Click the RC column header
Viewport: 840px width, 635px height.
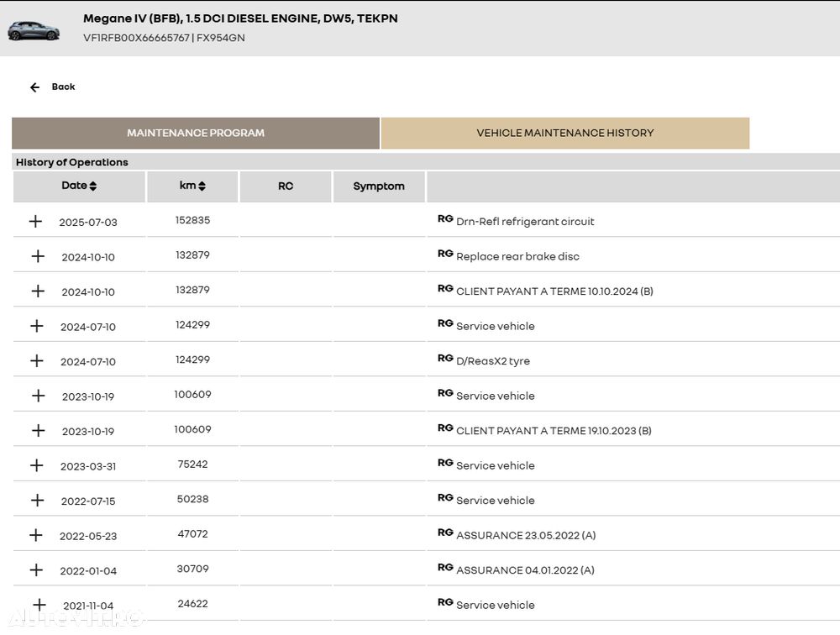coord(286,186)
